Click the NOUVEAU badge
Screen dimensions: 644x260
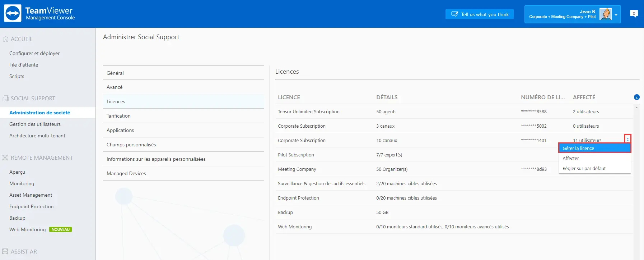pyautogui.click(x=60, y=229)
